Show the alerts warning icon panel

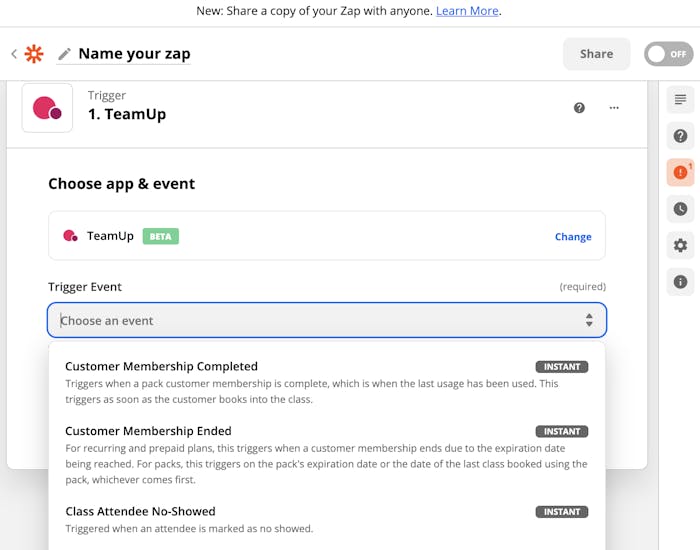click(x=681, y=173)
